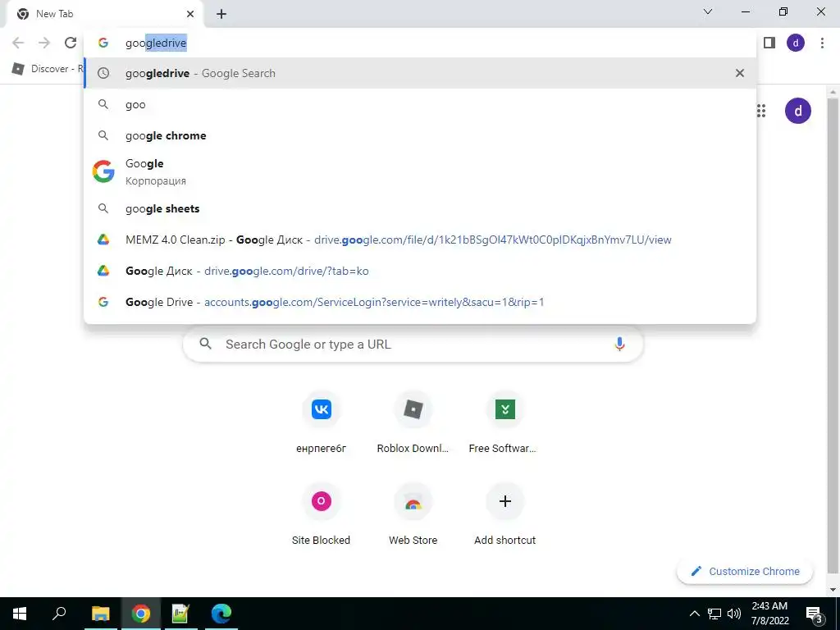Close the New Tab tab
This screenshot has width=840, height=630.
(190, 14)
